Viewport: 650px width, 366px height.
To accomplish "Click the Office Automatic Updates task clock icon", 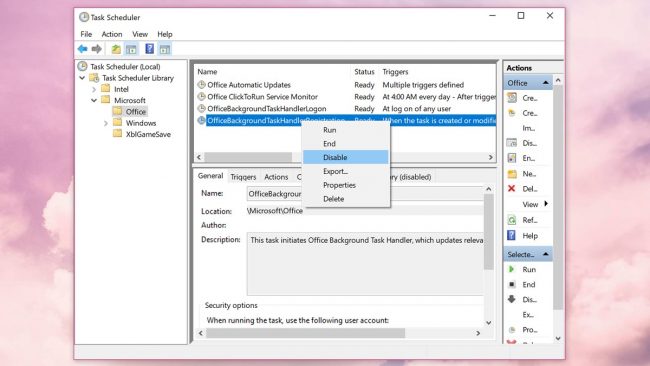I will pyautogui.click(x=201, y=85).
